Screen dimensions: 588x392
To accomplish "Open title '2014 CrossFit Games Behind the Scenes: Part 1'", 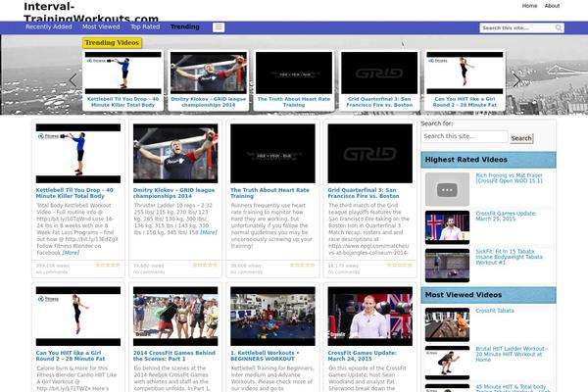I will click(174, 356).
